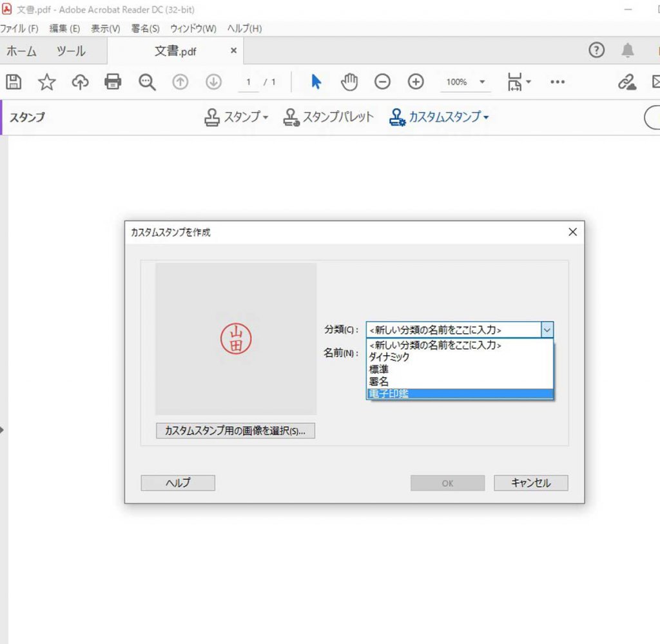Open the 署名(S) menu
Screen dimensions: 660x644
[145, 28]
